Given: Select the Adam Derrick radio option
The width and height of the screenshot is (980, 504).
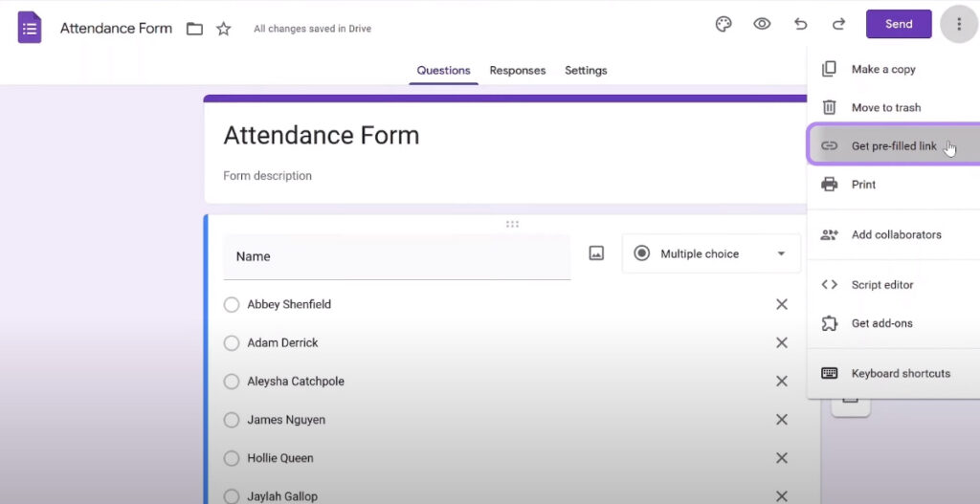Looking at the screenshot, I should pos(232,343).
